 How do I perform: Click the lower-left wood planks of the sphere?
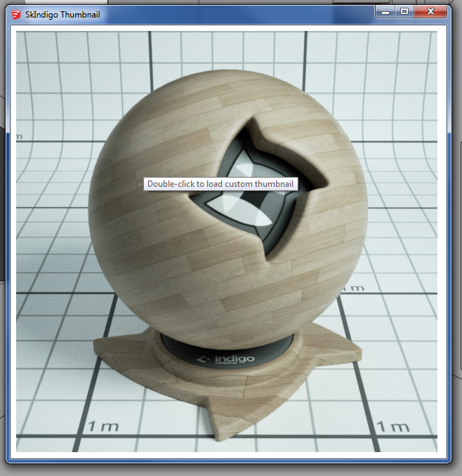(x=140, y=260)
